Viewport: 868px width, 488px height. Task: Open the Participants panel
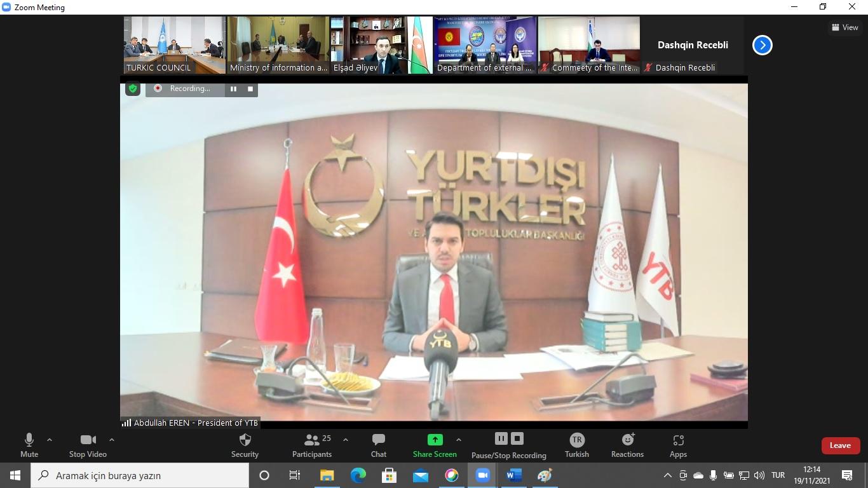pyautogui.click(x=312, y=445)
